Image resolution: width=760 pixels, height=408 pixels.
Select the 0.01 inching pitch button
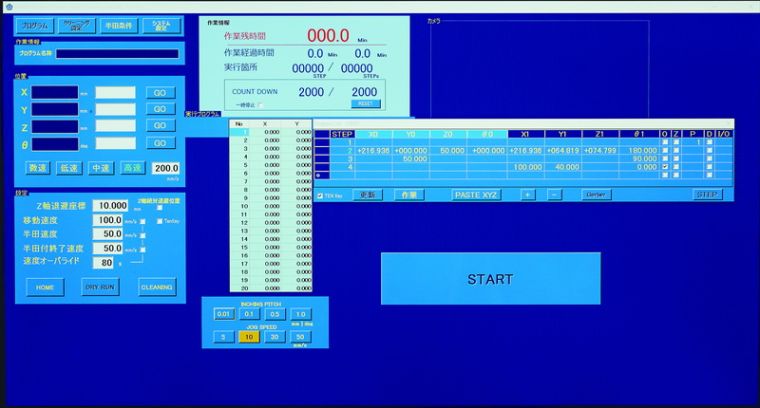(223, 314)
